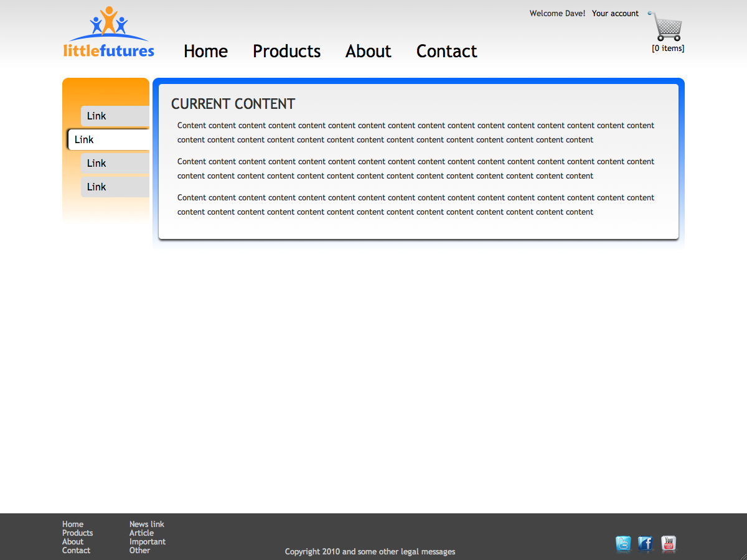Image resolution: width=747 pixels, height=560 pixels.
Task: Open the Twitter social icon in footer
Action: coord(623,544)
